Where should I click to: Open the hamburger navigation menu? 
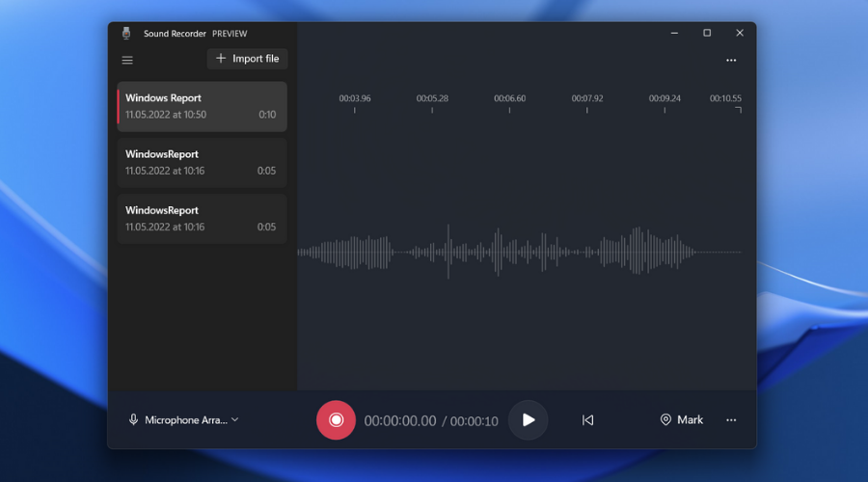coord(127,60)
